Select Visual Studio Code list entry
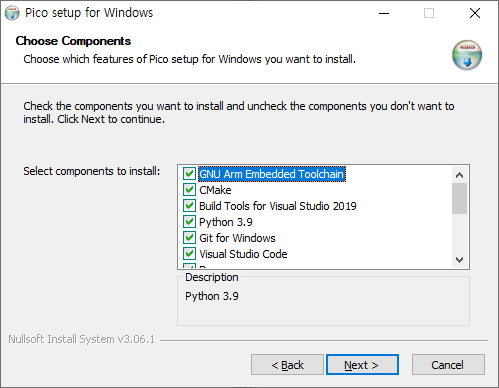This screenshot has height=388, width=499. [x=243, y=254]
